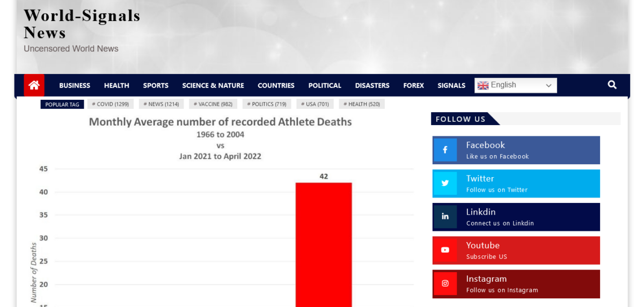Click the Popular Tag label
Screen dimensions: 644x307
click(x=62, y=105)
